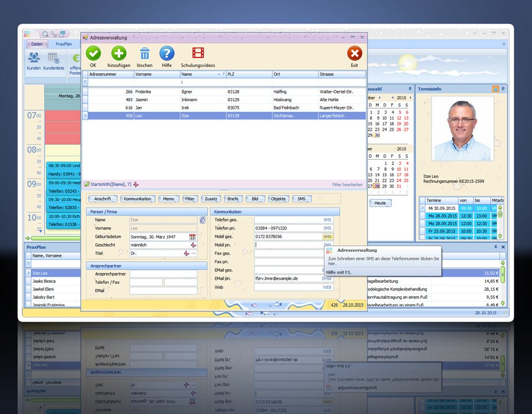532x414 pixels.
Task: Open the colored squares app menu icon
Action: tap(27, 34)
